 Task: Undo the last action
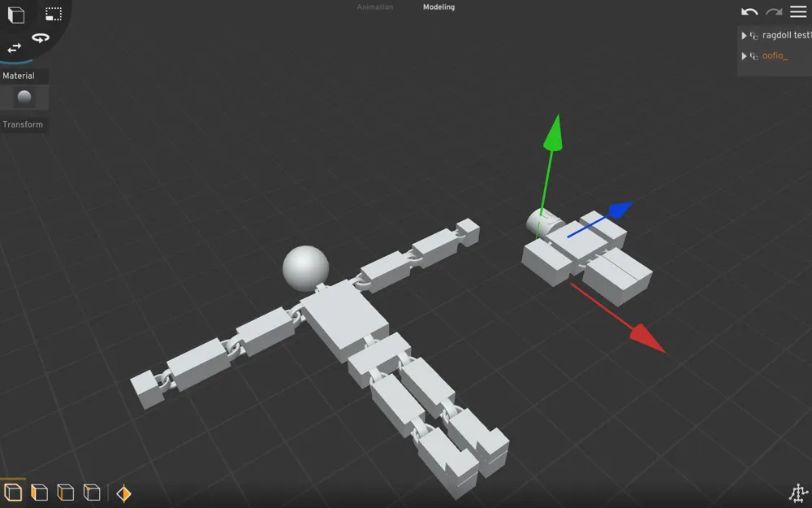pos(749,11)
